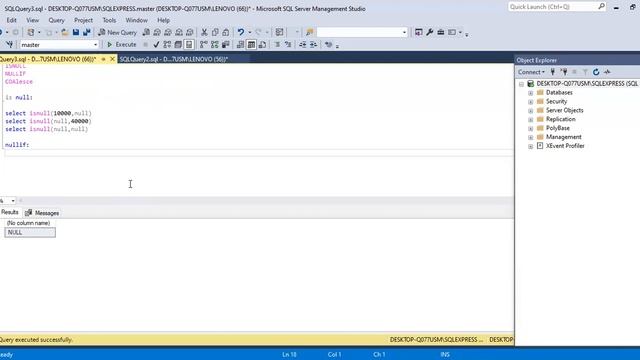Toggle Results to File icon

click(x=262, y=44)
